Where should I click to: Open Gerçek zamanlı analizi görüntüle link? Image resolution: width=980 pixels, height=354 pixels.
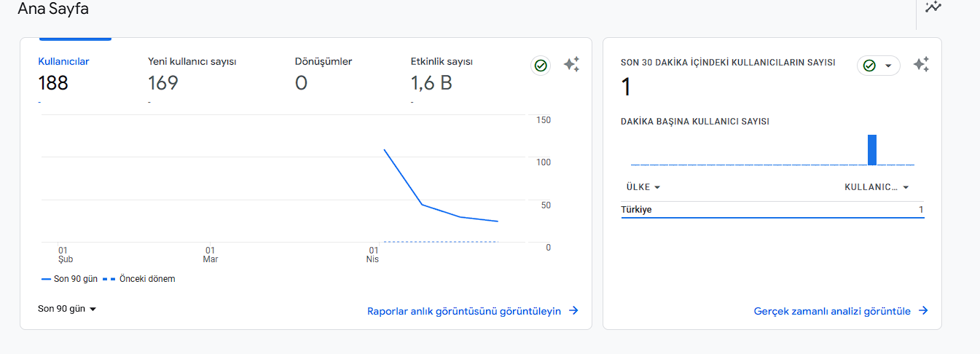[832, 311]
